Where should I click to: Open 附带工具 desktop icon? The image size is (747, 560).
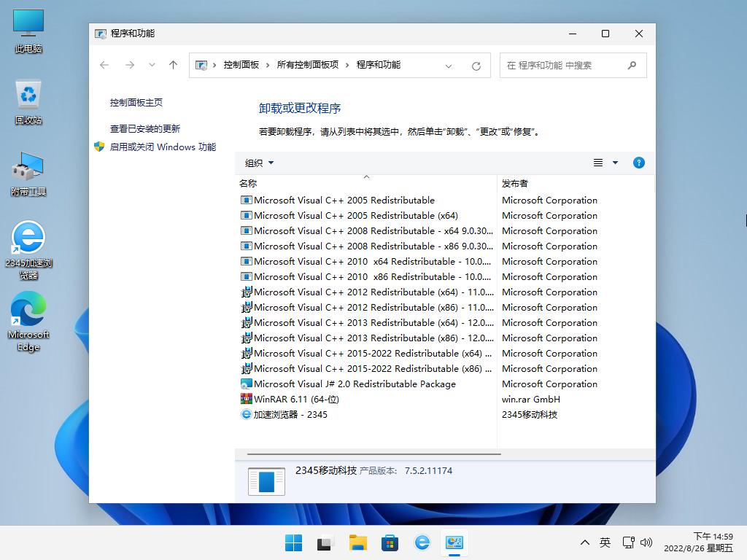[x=28, y=174]
